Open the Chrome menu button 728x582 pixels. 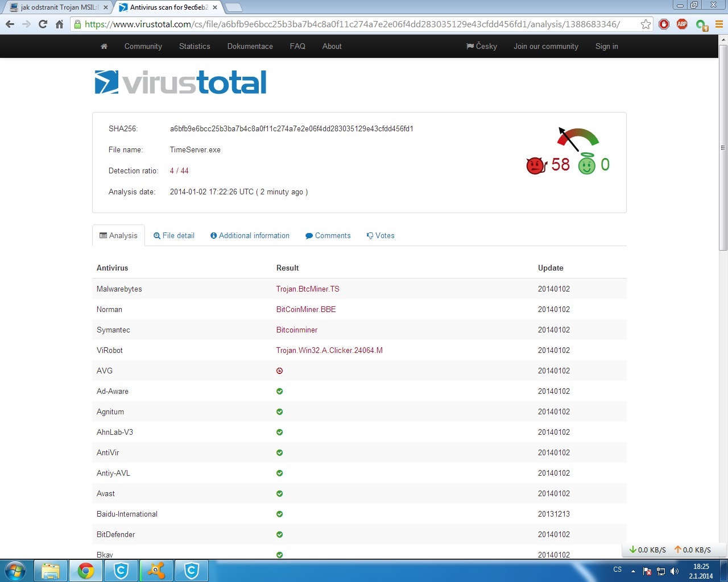pyautogui.click(x=719, y=24)
